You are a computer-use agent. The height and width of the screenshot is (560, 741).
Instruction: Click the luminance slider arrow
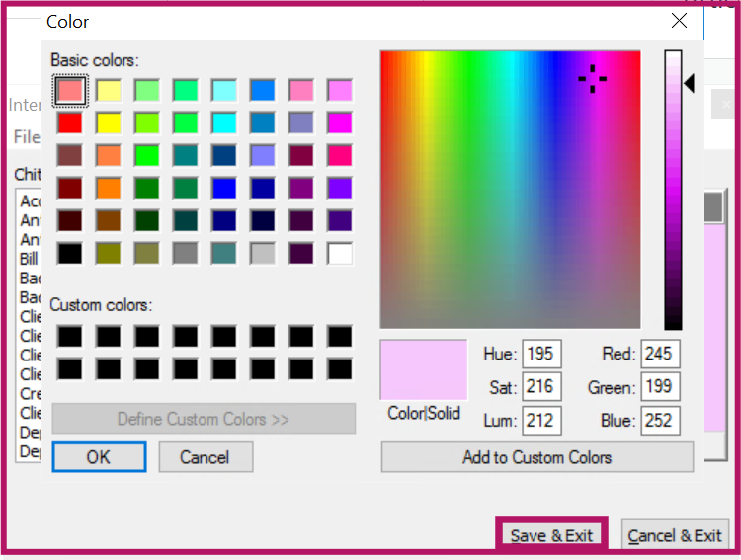tap(689, 83)
